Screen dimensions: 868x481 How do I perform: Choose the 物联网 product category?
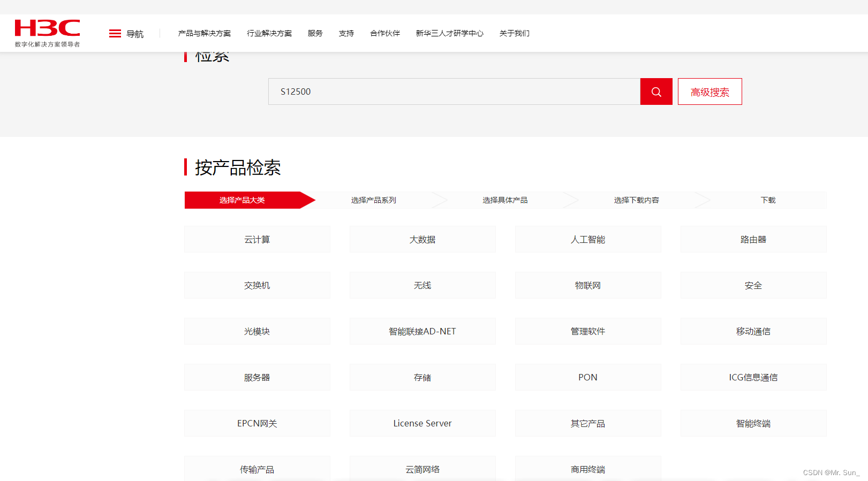pyautogui.click(x=588, y=285)
